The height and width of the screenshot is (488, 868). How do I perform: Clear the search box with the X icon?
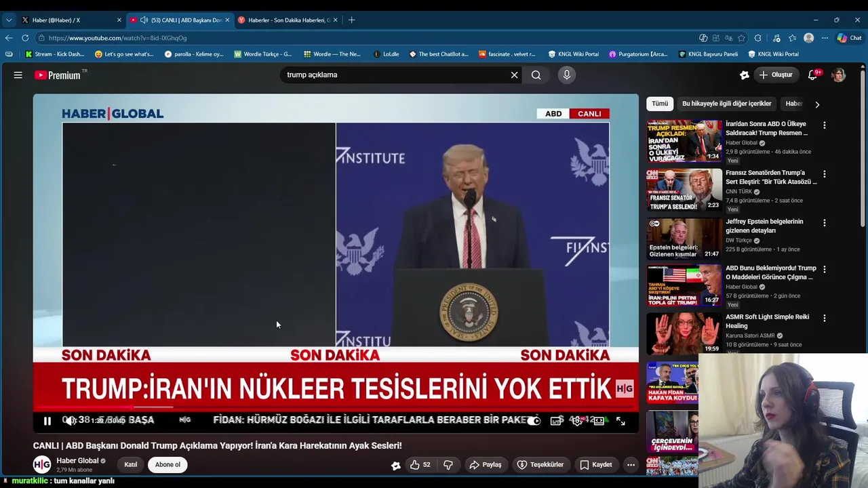(514, 75)
